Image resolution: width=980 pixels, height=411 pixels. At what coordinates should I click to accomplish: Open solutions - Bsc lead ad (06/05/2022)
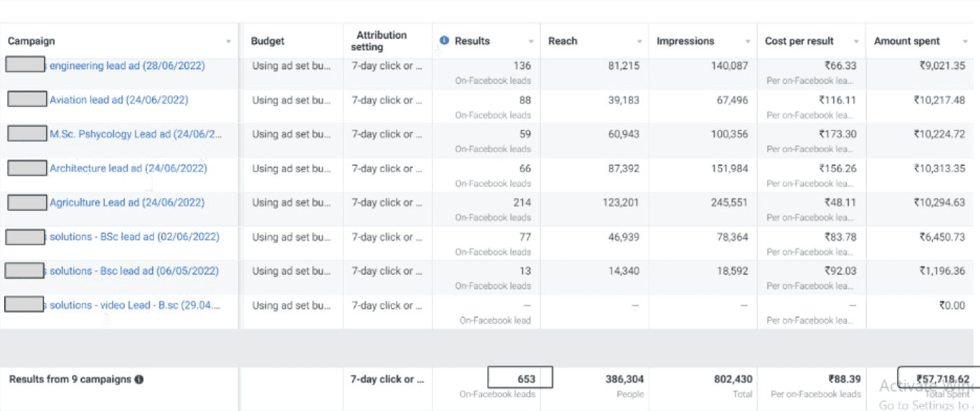pyautogui.click(x=134, y=271)
